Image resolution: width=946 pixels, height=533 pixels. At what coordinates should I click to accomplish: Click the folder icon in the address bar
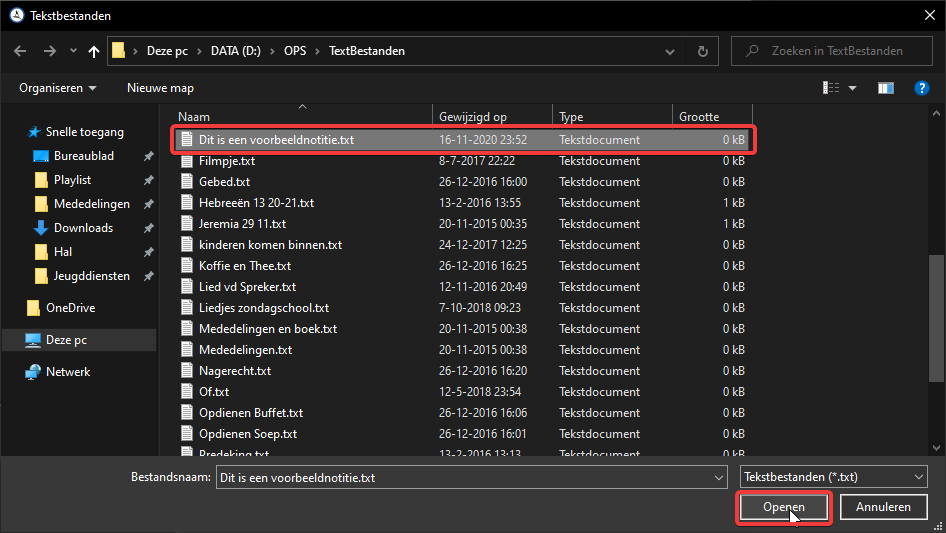[119, 51]
